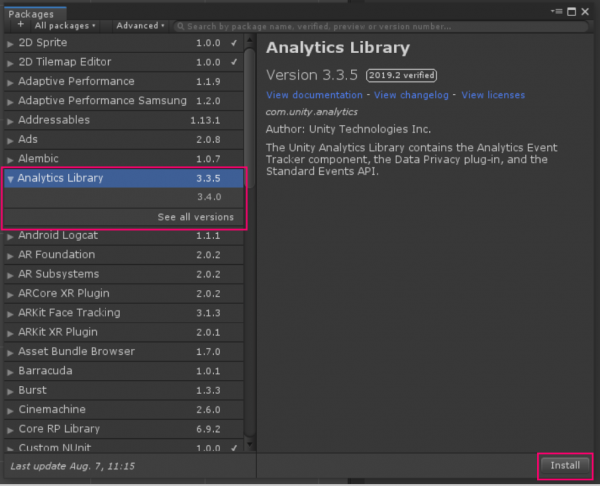Select the Alembic package
The image size is (600, 486).
point(124,159)
